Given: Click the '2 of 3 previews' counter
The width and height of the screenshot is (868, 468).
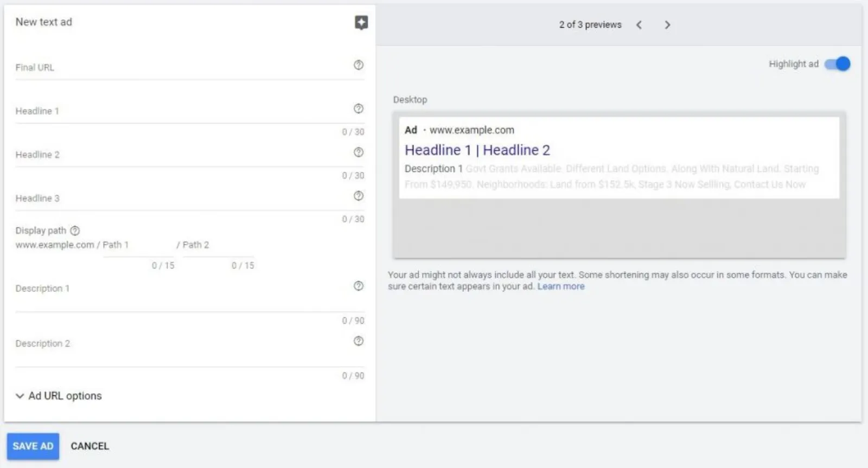Looking at the screenshot, I should tap(590, 25).
